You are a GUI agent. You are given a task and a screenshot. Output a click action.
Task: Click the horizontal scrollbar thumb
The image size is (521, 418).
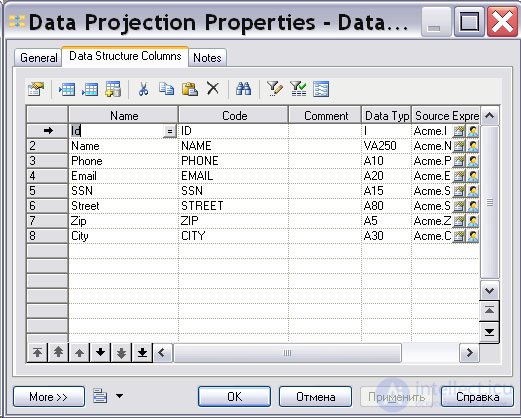[x=287, y=353]
